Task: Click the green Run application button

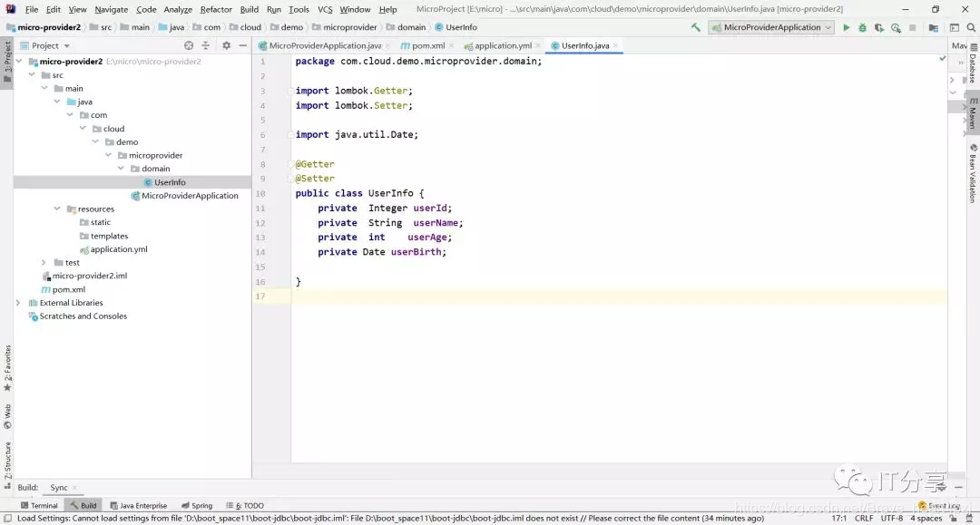Action: (847, 27)
